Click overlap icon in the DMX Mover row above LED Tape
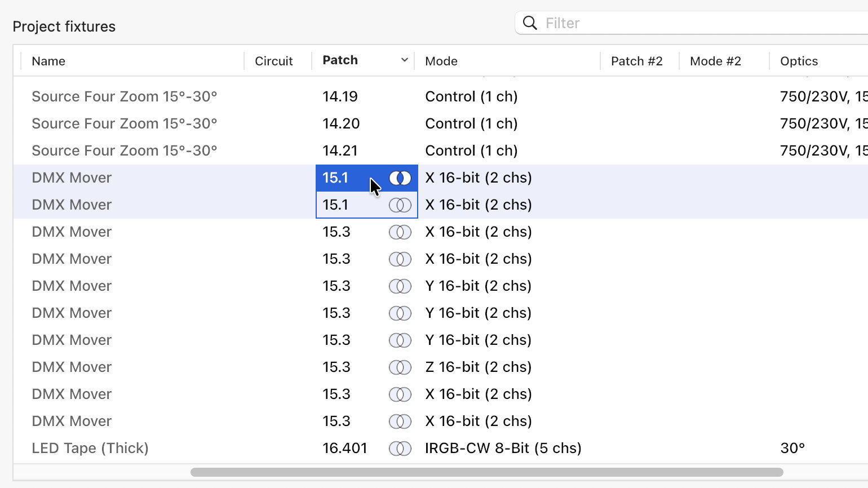The height and width of the screenshot is (488, 868). point(400,422)
